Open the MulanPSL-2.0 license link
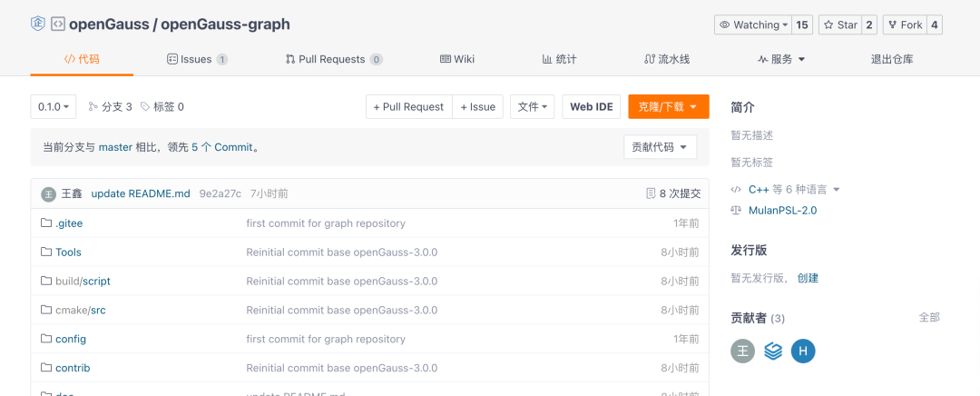Image resolution: width=980 pixels, height=396 pixels. 782,210
